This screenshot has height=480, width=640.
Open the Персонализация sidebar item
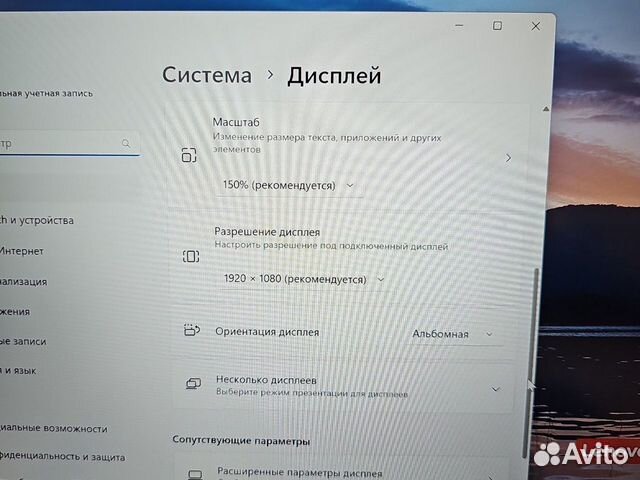point(23,282)
